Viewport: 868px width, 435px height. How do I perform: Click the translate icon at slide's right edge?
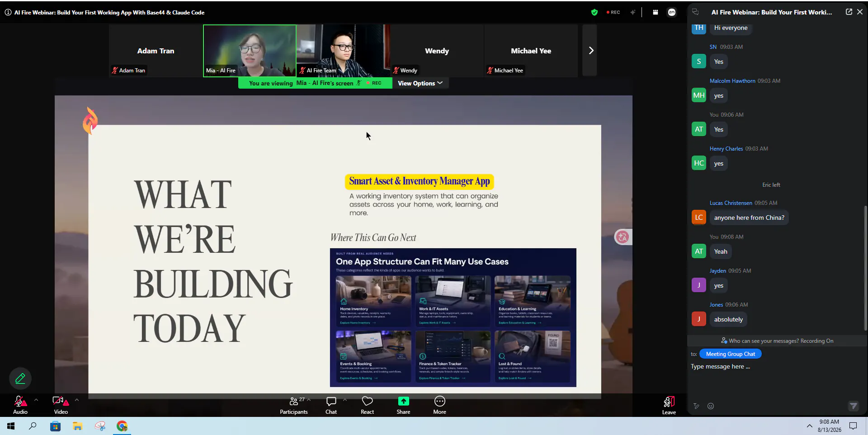[x=623, y=237]
